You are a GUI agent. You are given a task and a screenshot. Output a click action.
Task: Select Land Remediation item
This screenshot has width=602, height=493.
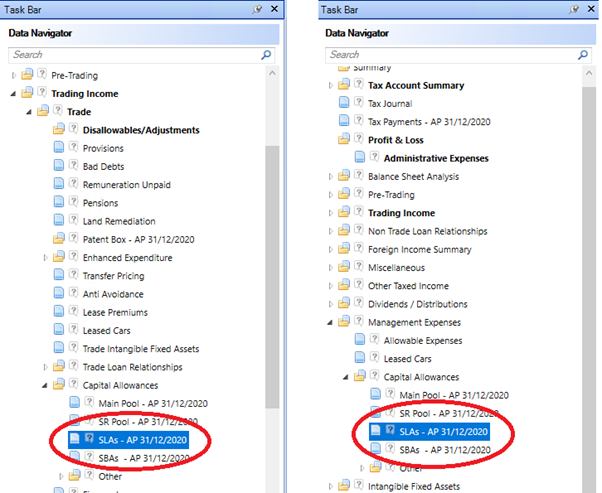119,221
